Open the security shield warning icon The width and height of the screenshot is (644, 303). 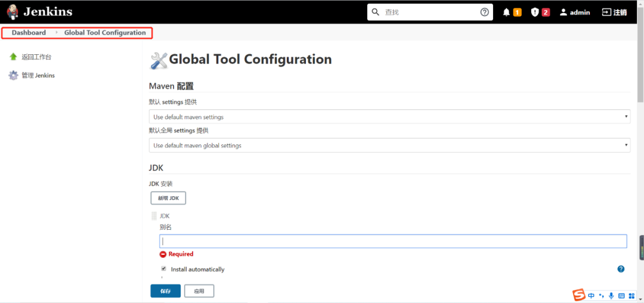[534, 13]
